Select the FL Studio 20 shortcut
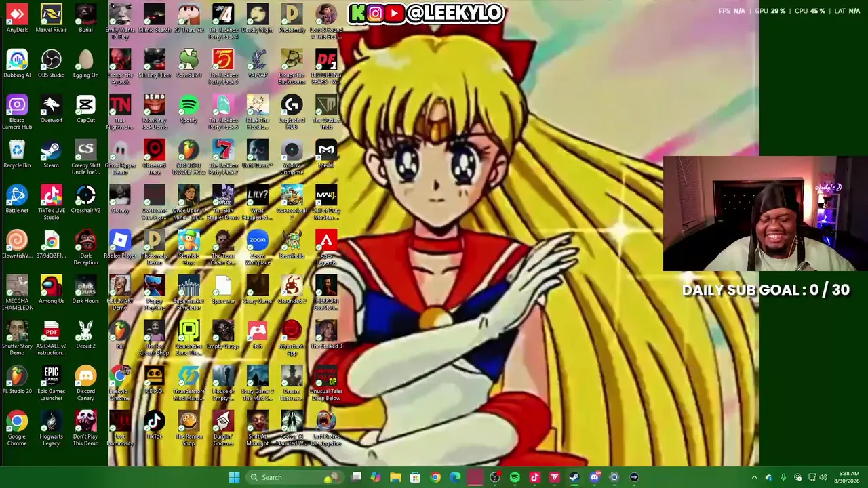This screenshot has height=488, width=868. point(17,380)
